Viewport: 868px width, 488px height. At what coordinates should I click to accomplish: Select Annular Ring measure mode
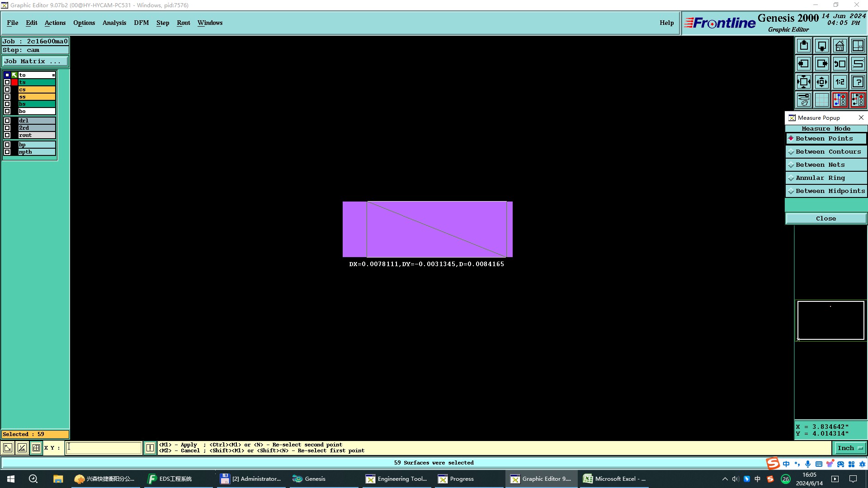point(826,178)
